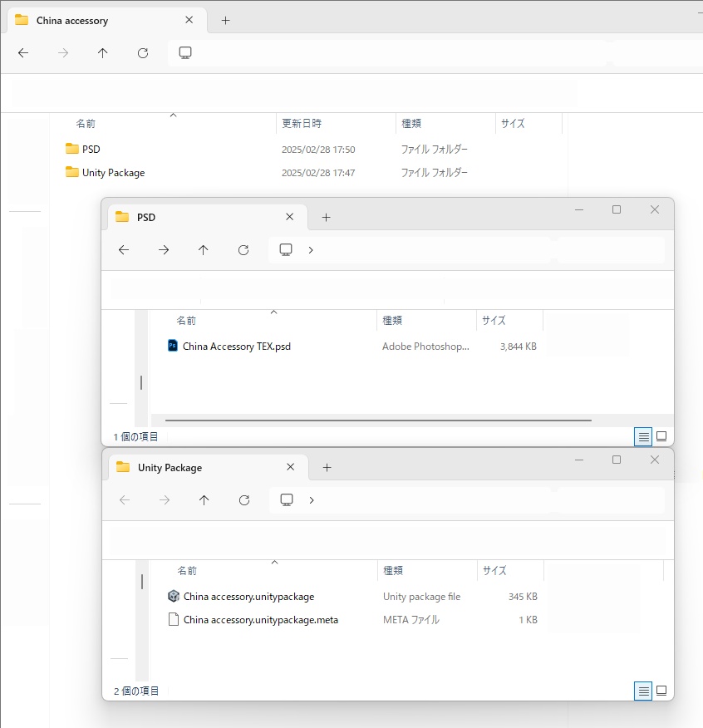Click 3,844 KB size cell
This screenshot has height=728, width=703.
coord(519,347)
